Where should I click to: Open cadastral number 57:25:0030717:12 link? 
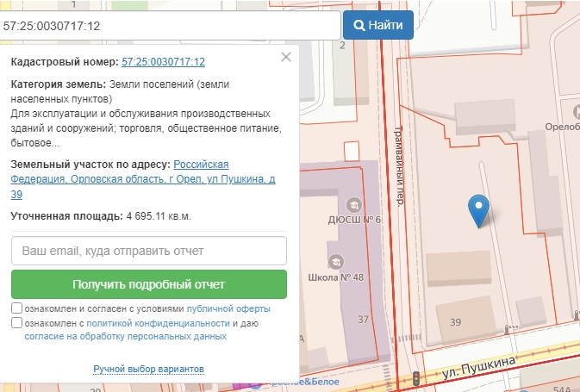coord(163,62)
